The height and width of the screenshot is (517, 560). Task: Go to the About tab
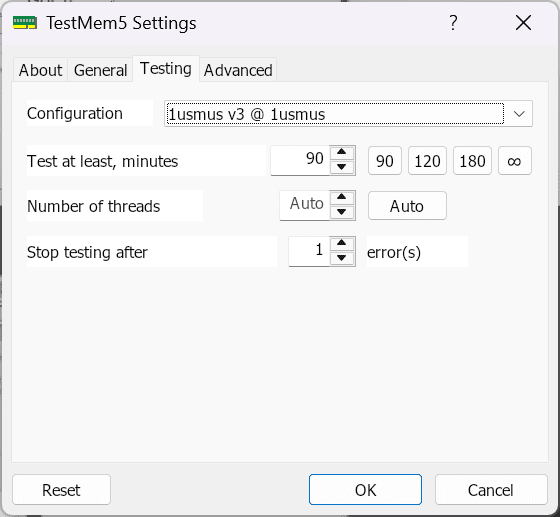pyautogui.click(x=40, y=70)
